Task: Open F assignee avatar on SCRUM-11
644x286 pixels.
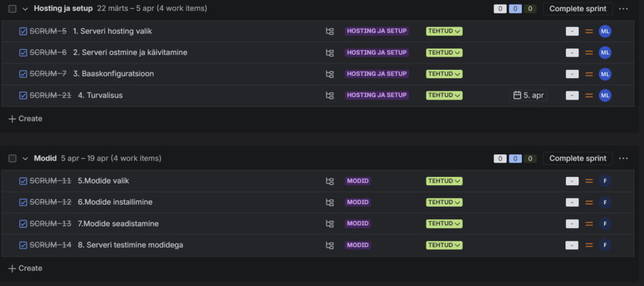Action: [x=605, y=181]
